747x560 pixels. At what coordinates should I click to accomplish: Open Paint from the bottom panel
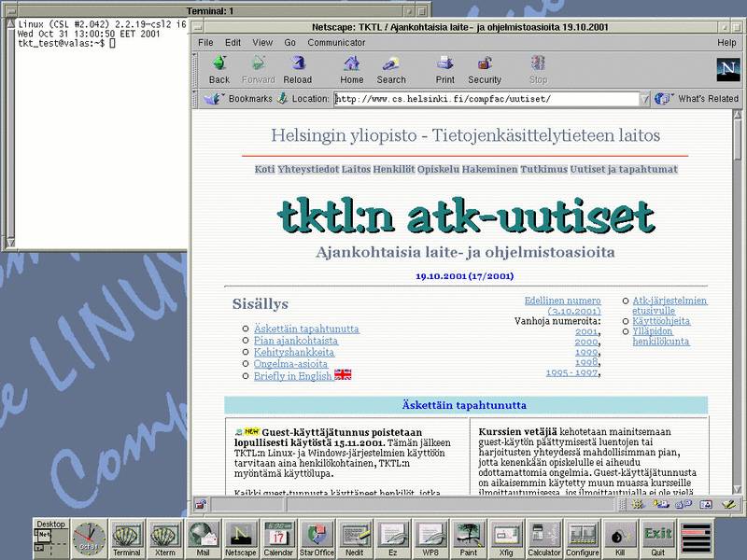click(x=469, y=539)
